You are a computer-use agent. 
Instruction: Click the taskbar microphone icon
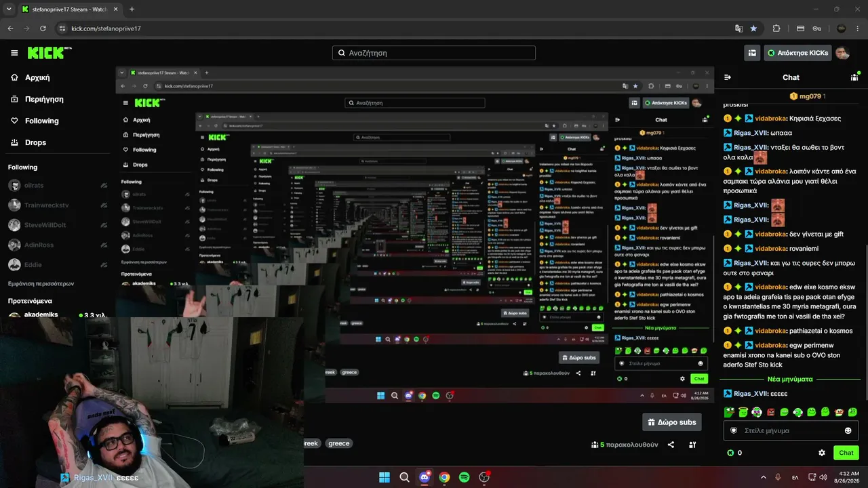point(778,477)
